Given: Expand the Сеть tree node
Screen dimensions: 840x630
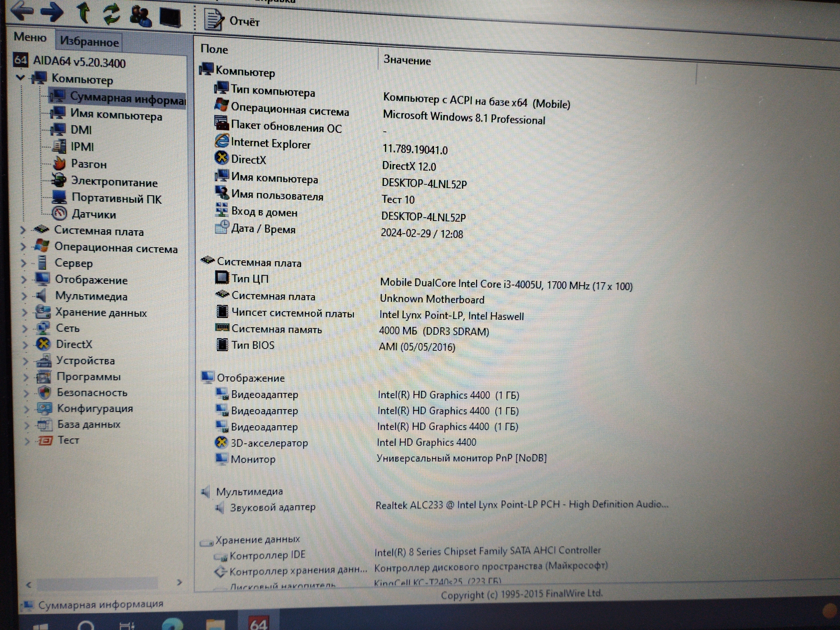Looking at the screenshot, I should point(24,329).
